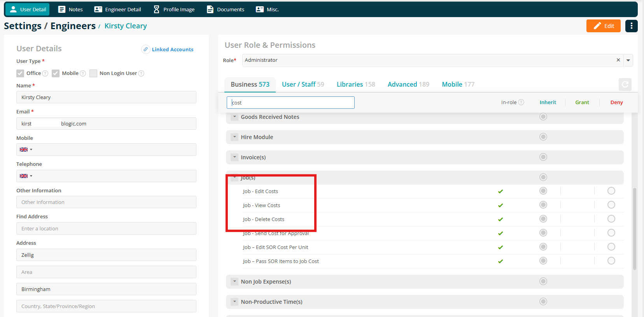
Task: Switch to the Libraries permissions tab
Action: tap(356, 84)
